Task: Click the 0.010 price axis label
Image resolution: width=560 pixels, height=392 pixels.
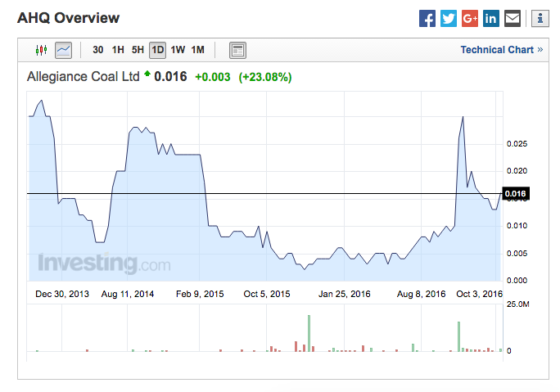Action: pyautogui.click(x=517, y=226)
